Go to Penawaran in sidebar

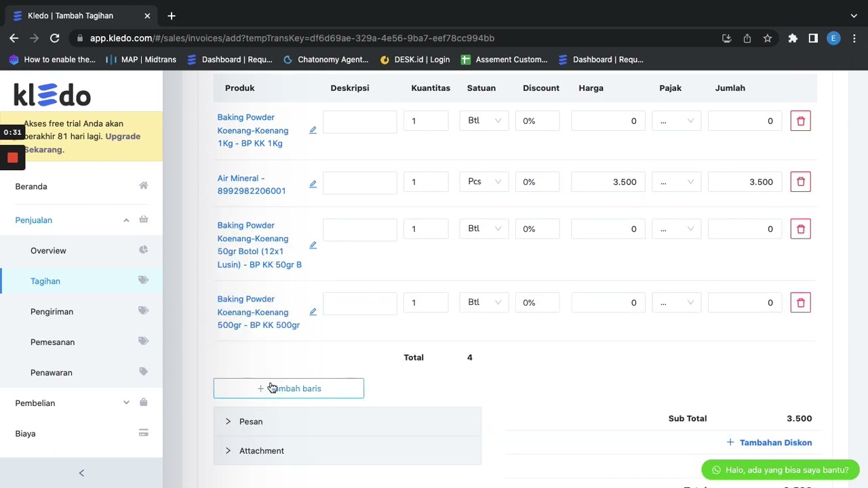(x=51, y=373)
